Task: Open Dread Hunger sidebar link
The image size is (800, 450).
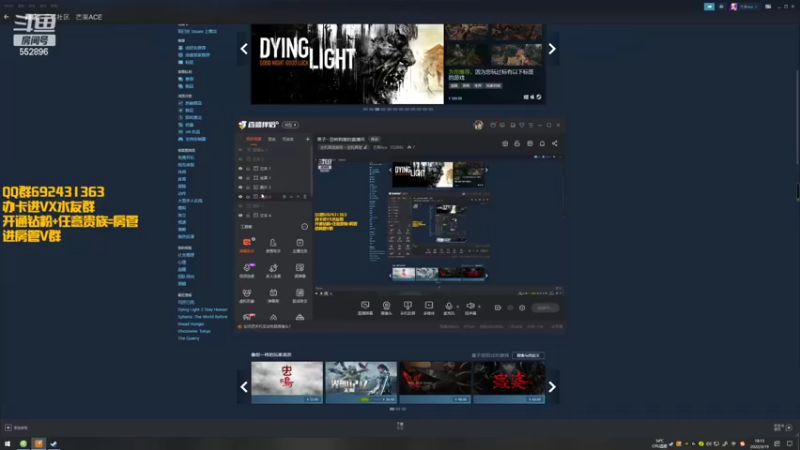Action: [191, 324]
